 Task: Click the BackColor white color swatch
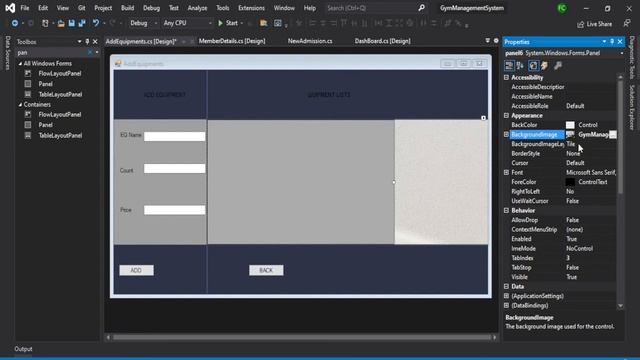(570, 125)
